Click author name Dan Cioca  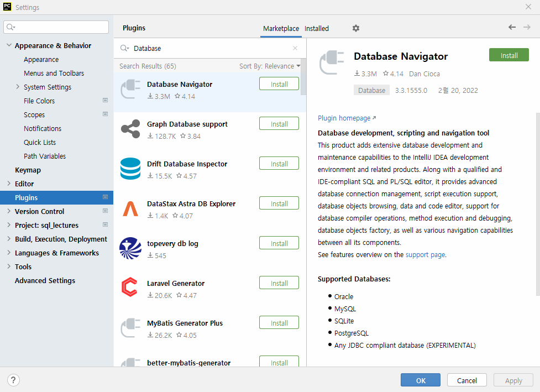pyautogui.click(x=424, y=74)
